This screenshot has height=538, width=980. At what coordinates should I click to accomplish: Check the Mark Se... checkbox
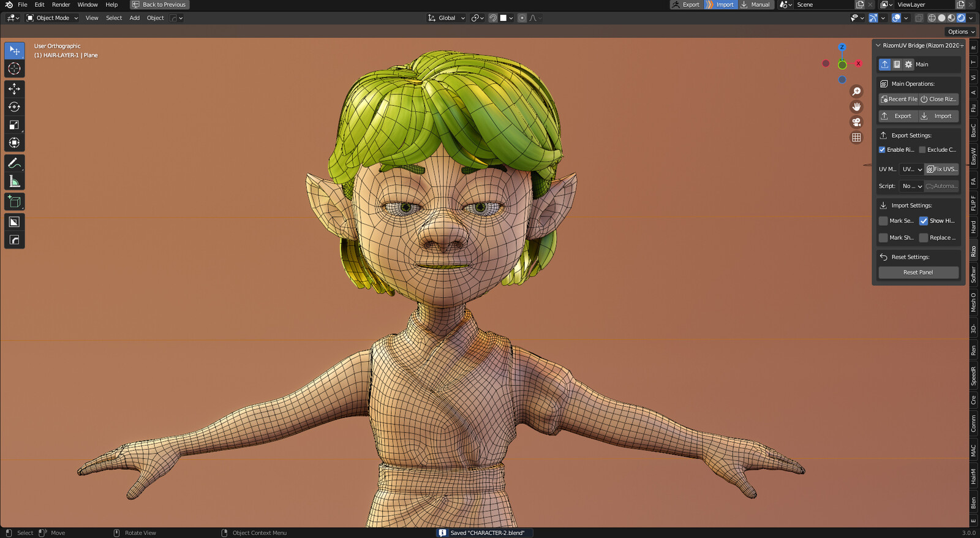[883, 221]
